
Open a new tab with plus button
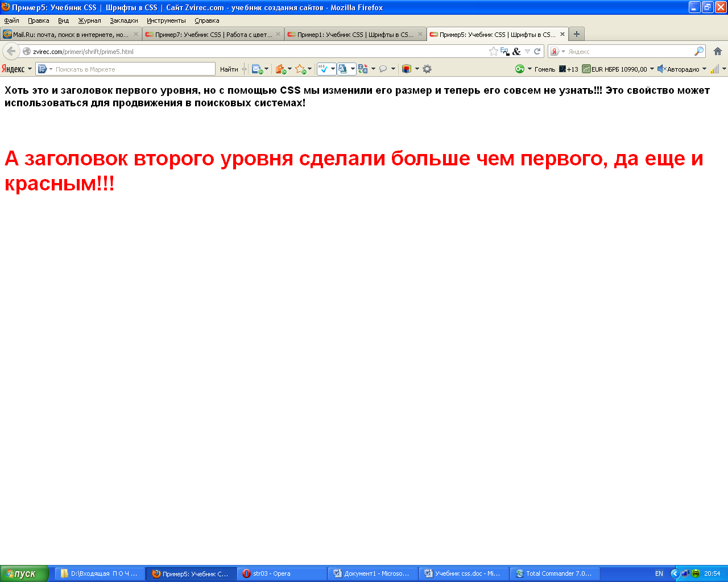click(577, 34)
